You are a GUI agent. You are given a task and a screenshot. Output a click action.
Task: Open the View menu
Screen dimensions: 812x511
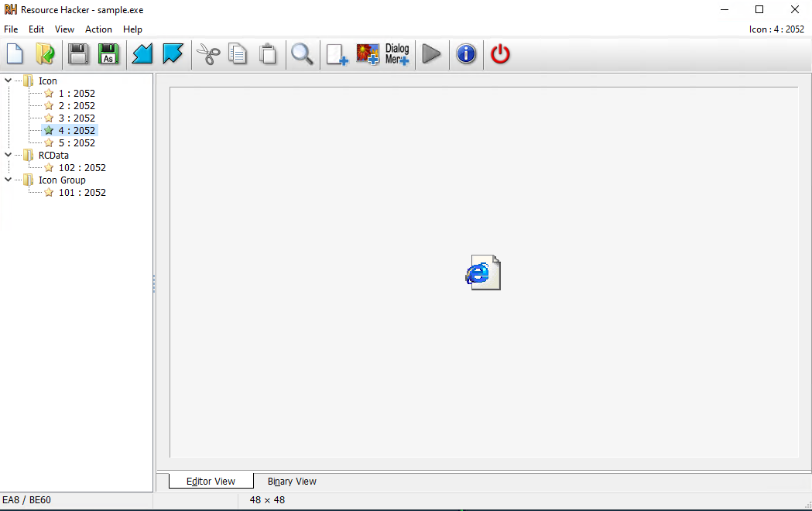coord(65,29)
